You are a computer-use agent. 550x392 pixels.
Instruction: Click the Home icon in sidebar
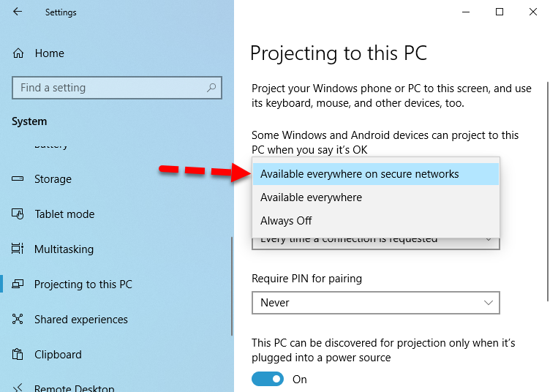(x=19, y=53)
